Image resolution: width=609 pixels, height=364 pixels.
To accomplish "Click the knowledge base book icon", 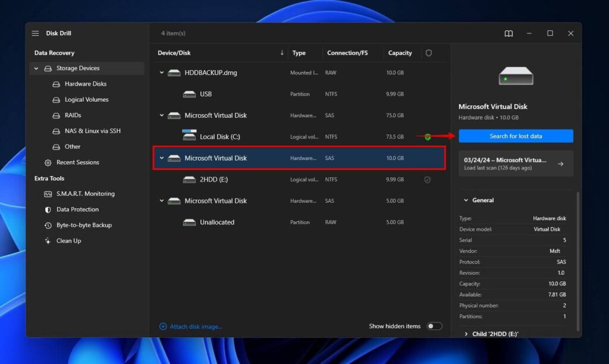I will [508, 33].
